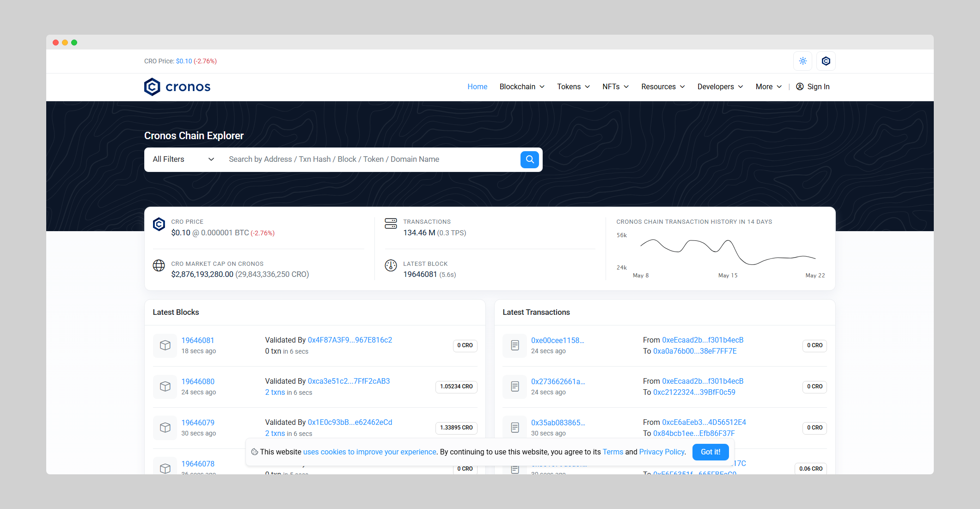Click the document icon for transaction 0xe00cee1158

click(515, 345)
